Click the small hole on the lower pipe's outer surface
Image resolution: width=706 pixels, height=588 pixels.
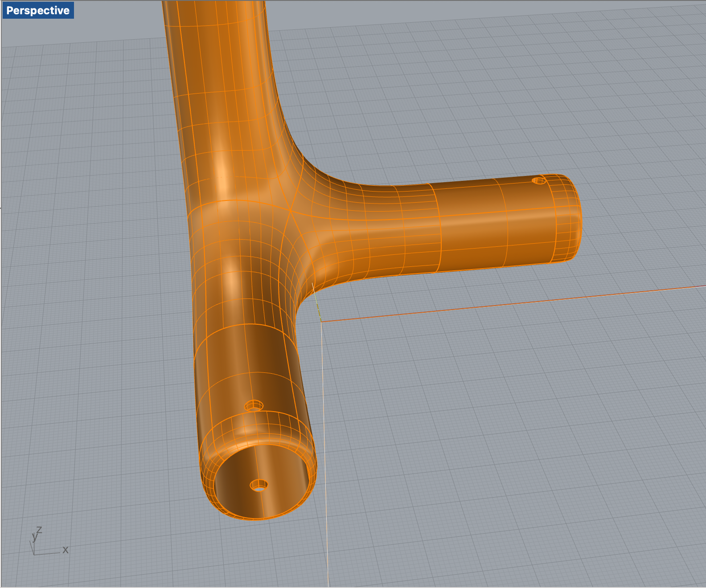(254, 406)
